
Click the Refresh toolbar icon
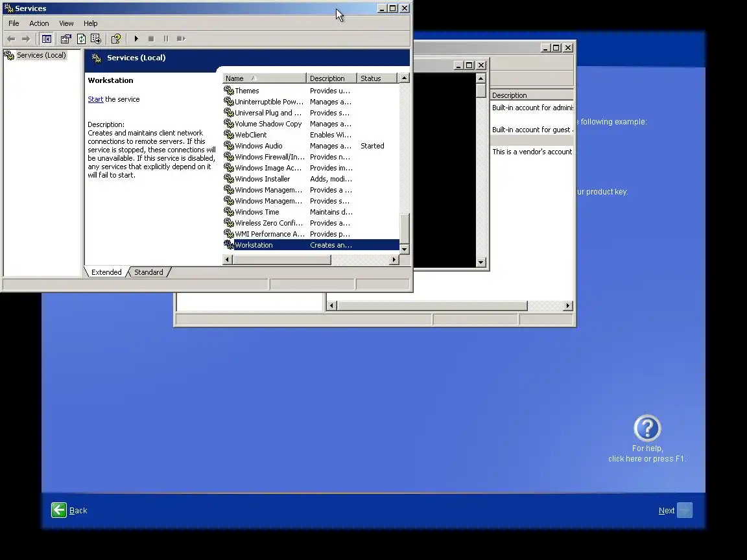(x=81, y=39)
